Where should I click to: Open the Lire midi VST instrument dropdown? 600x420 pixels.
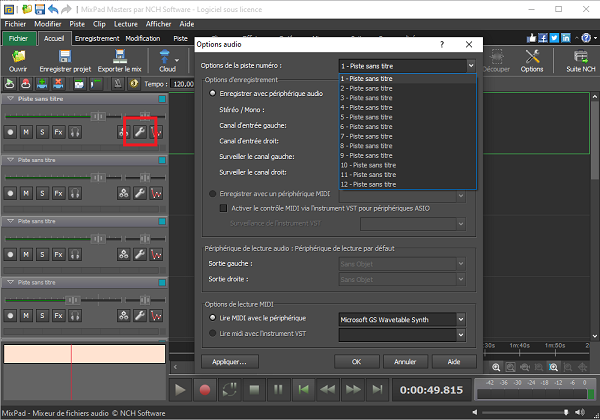[x=402, y=335]
